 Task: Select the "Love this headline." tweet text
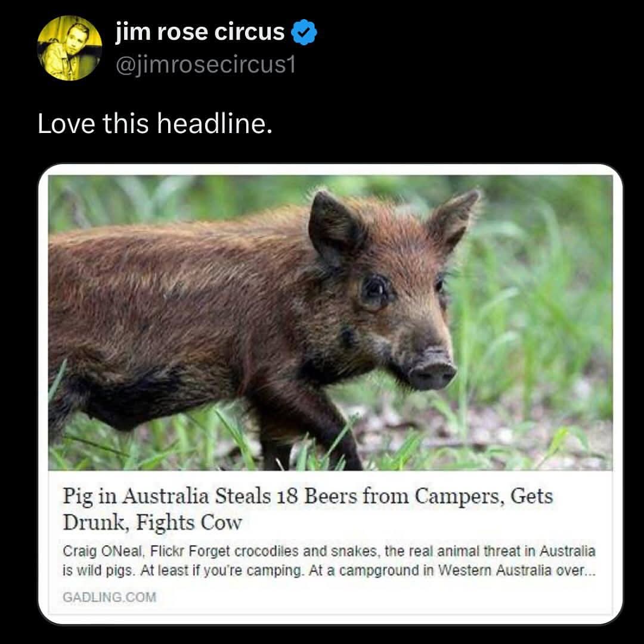pos(155,123)
